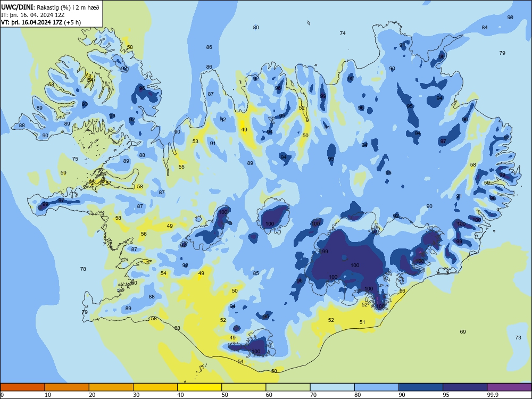
Task: Click the humidity value '80' north of Iceland
Action: [256, 28]
